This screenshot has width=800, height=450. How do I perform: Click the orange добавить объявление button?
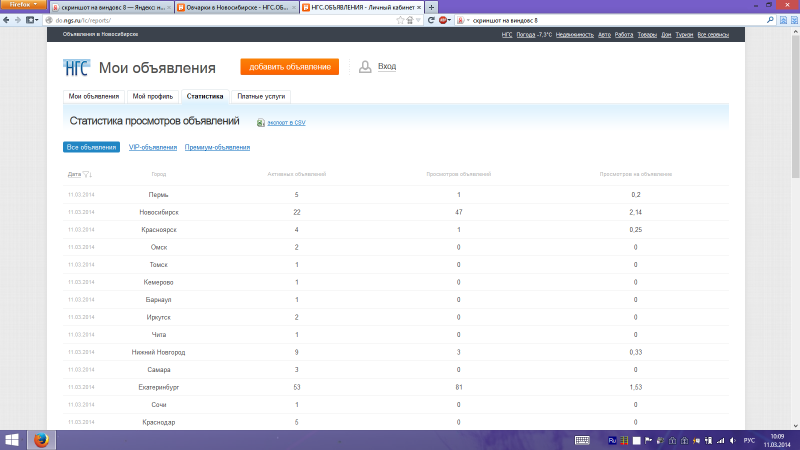click(289, 67)
